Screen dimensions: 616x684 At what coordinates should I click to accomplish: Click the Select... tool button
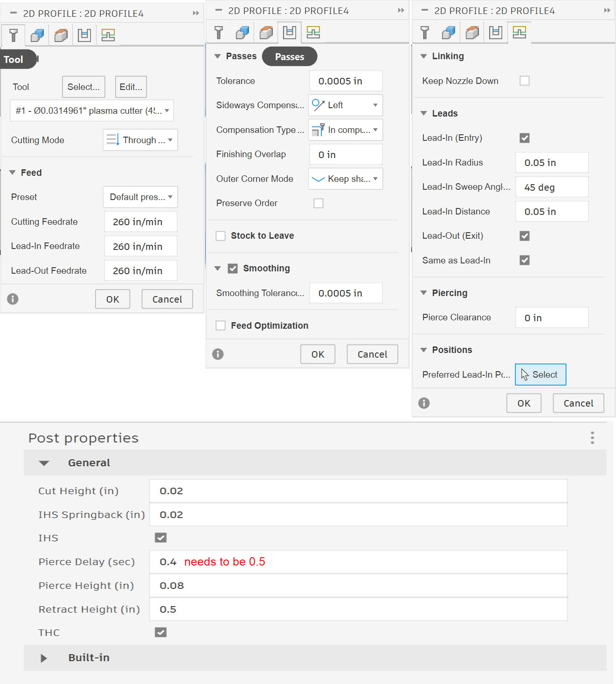tap(83, 87)
